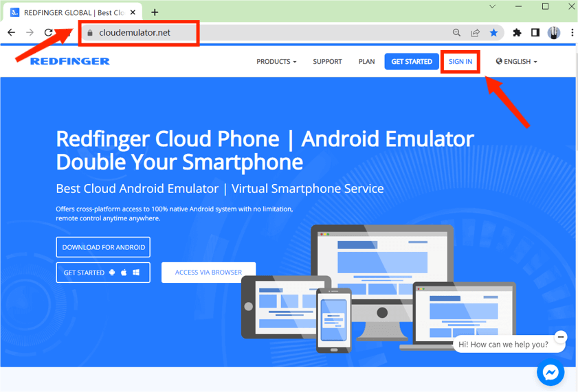This screenshot has height=392, width=578.
Task: Minimize the chat greeting with minus icon
Action: point(561,337)
